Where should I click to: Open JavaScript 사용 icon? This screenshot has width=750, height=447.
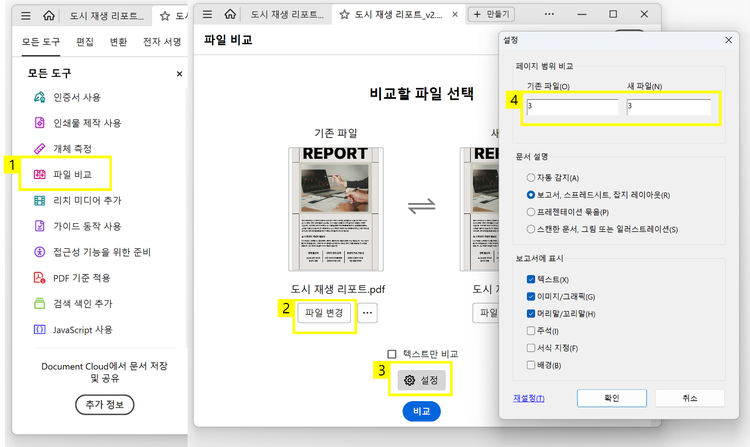[x=40, y=329]
